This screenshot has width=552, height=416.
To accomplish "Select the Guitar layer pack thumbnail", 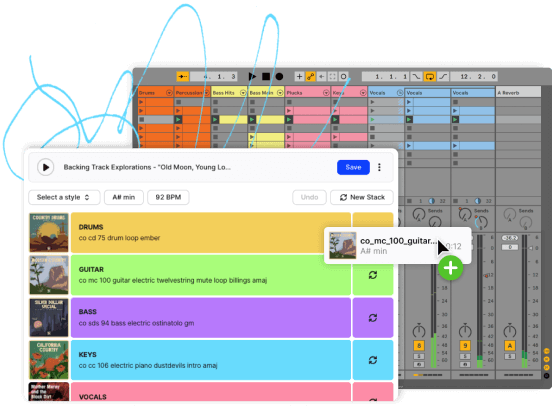I will pyautogui.click(x=49, y=275).
